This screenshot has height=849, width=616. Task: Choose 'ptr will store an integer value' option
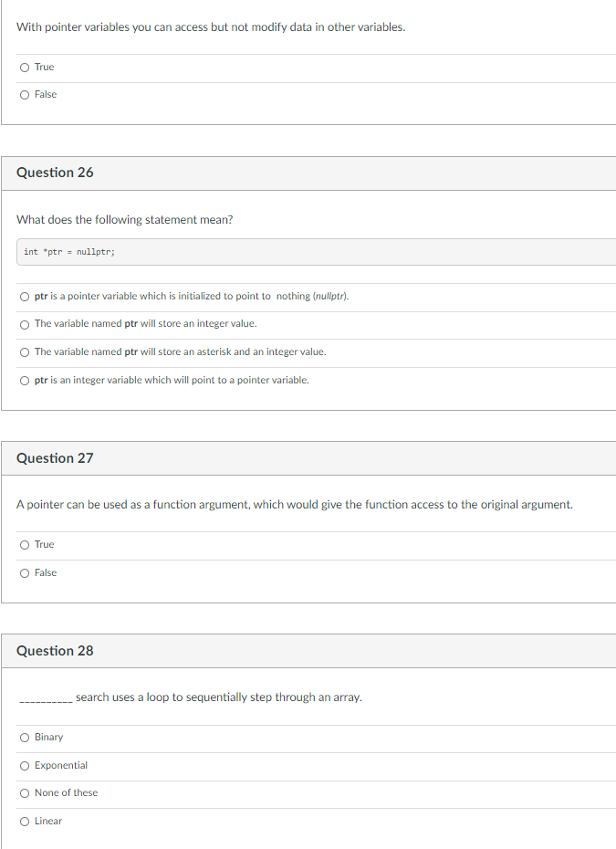[x=25, y=325]
